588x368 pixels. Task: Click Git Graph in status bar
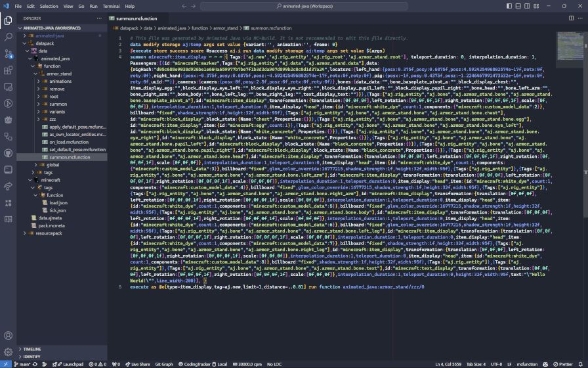[x=164, y=364]
